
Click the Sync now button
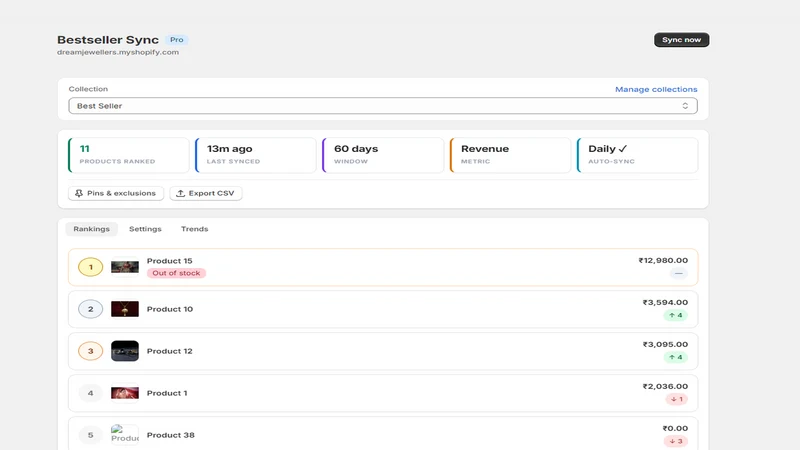[x=681, y=40]
